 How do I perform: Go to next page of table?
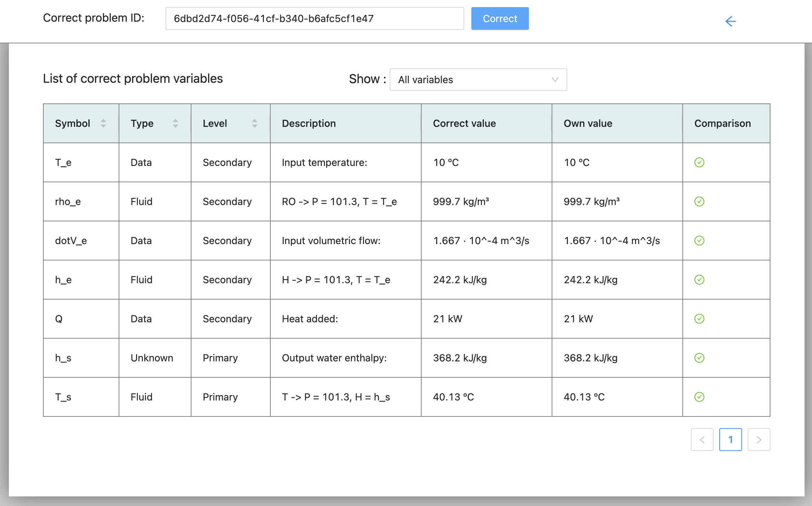click(759, 440)
